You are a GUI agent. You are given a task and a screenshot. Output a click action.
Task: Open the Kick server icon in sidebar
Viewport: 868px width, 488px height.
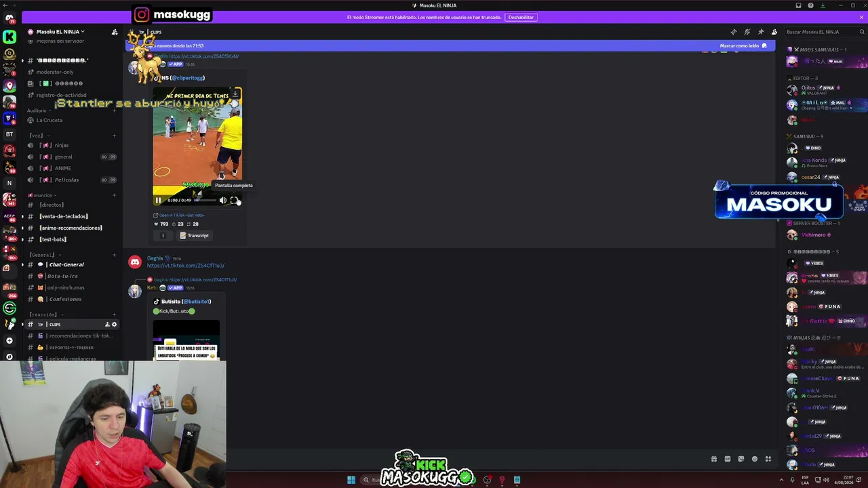pos(9,37)
